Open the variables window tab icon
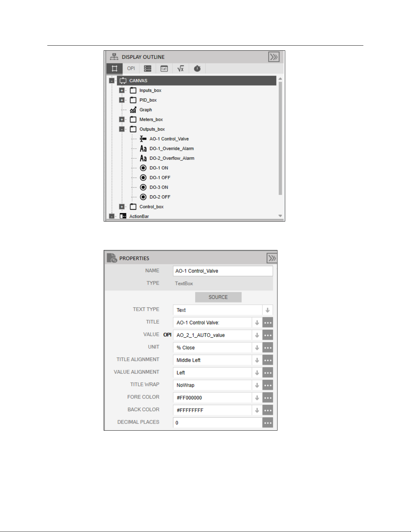The image size is (411, 532). point(164,68)
